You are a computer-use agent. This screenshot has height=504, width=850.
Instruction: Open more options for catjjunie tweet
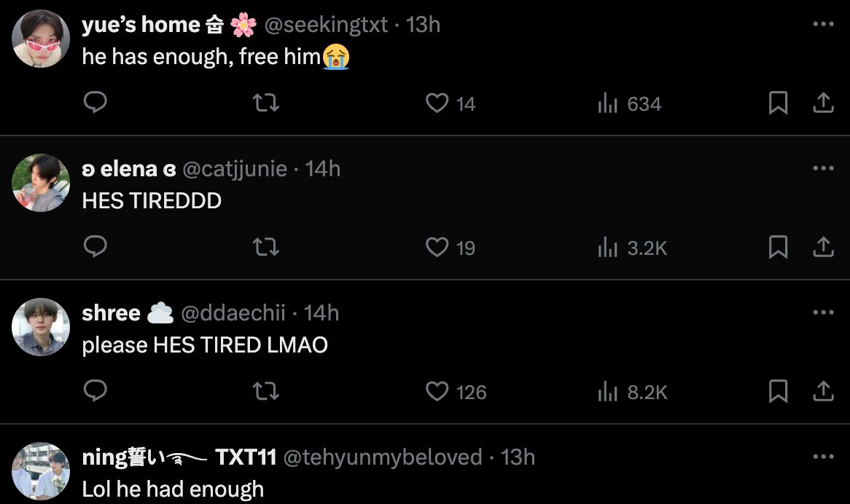click(x=823, y=168)
